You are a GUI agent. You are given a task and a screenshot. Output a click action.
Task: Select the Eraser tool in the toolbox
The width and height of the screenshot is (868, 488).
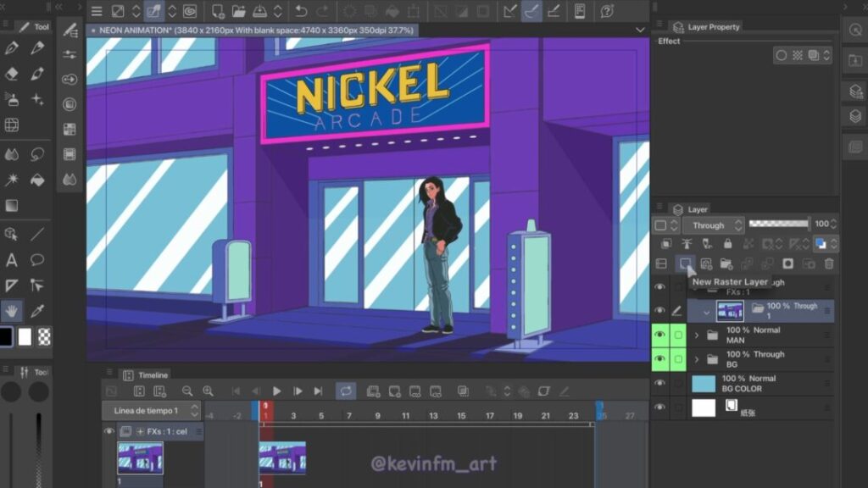[12, 74]
